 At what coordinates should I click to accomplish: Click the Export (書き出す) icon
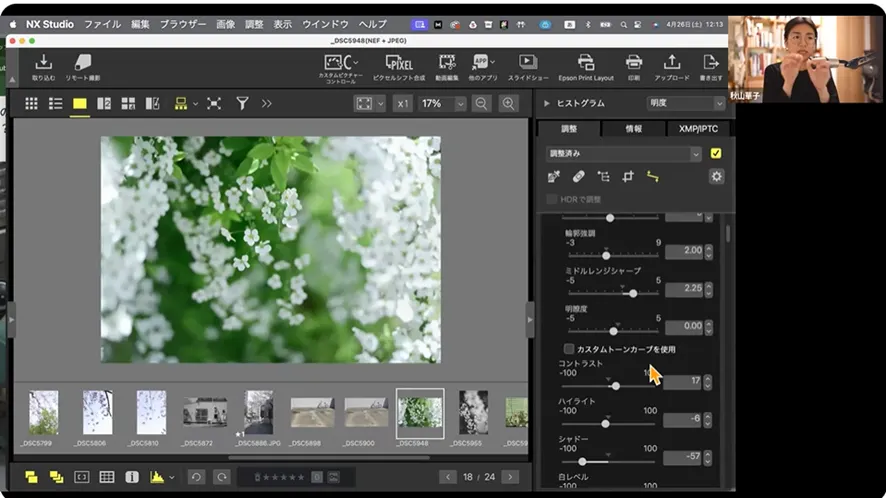pyautogui.click(x=710, y=67)
